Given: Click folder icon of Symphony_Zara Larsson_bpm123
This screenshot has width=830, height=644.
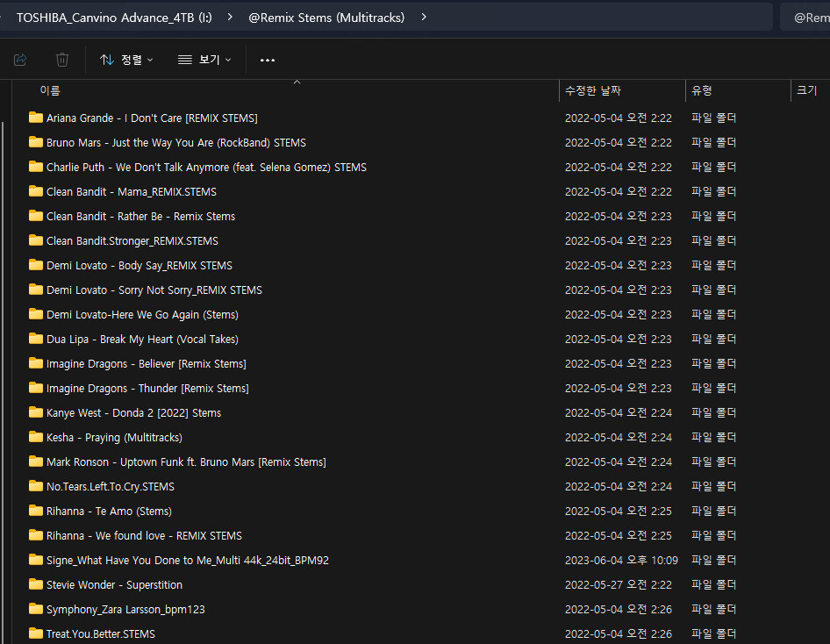Looking at the screenshot, I should 36,609.
